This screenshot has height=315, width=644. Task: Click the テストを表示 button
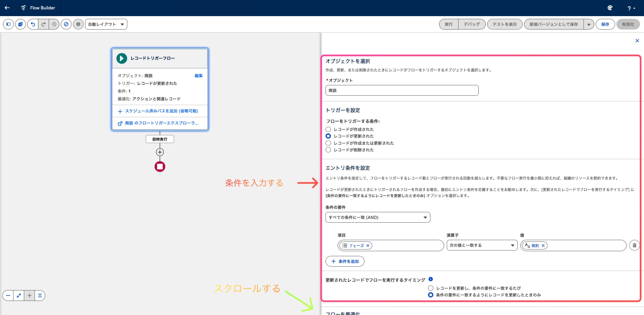(x=505, y=24)
